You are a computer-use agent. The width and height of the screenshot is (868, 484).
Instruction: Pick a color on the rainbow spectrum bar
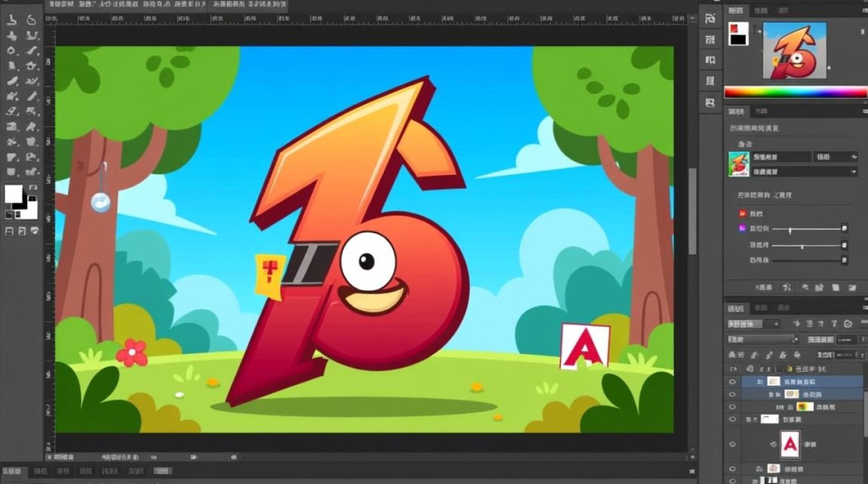794,92
